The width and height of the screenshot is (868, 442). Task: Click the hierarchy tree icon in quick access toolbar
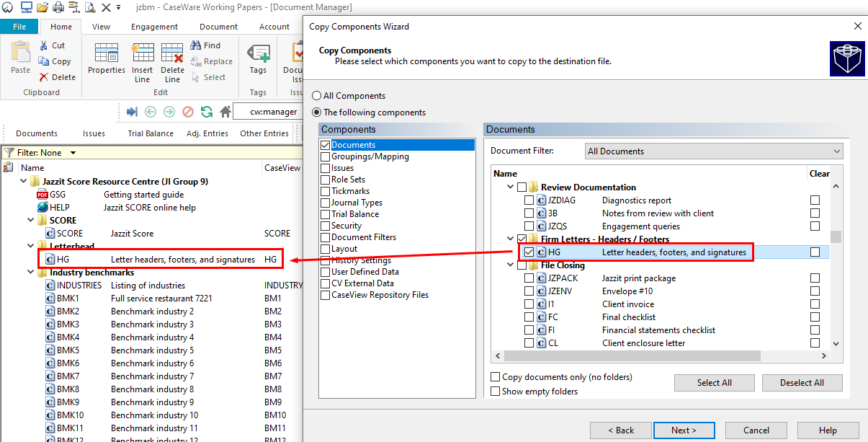coord(73,7)
